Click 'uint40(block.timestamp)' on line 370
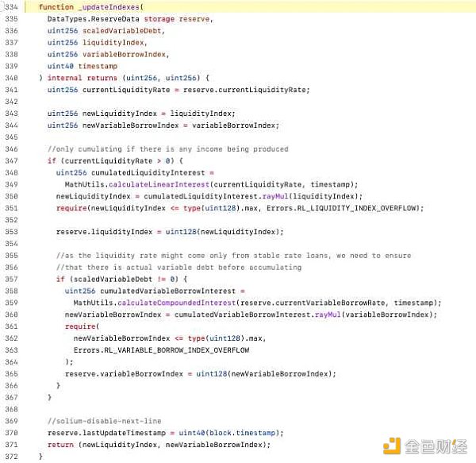Image resolution: width=476 pixels, height=463 pixels. click(230, 433)
